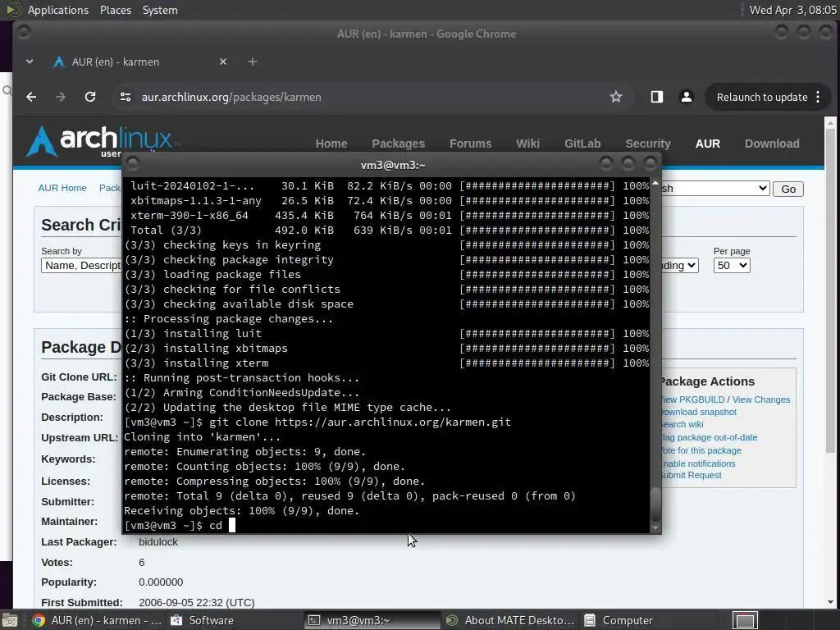The image size is (840, 630).
Task: Open the Applications menu in the top panel
Action: (58, 10)
